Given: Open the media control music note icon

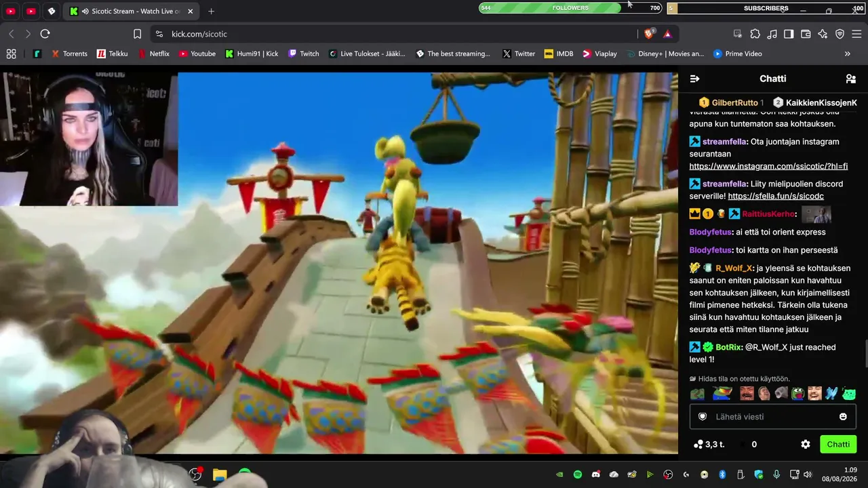Looking at the screenshot, I should click(x=772, y=34).
